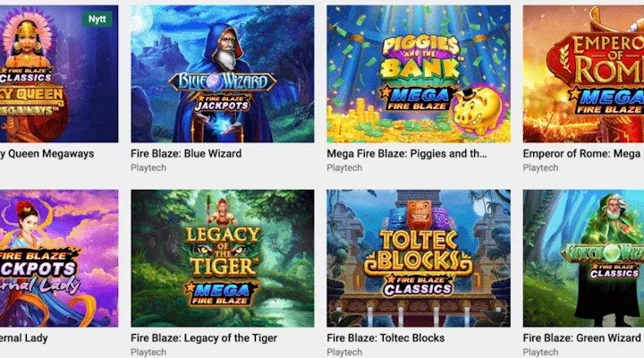The image size is (644, 358).
Task: Click the Queen Megaways title text
Action: click(x=47, y=154)
